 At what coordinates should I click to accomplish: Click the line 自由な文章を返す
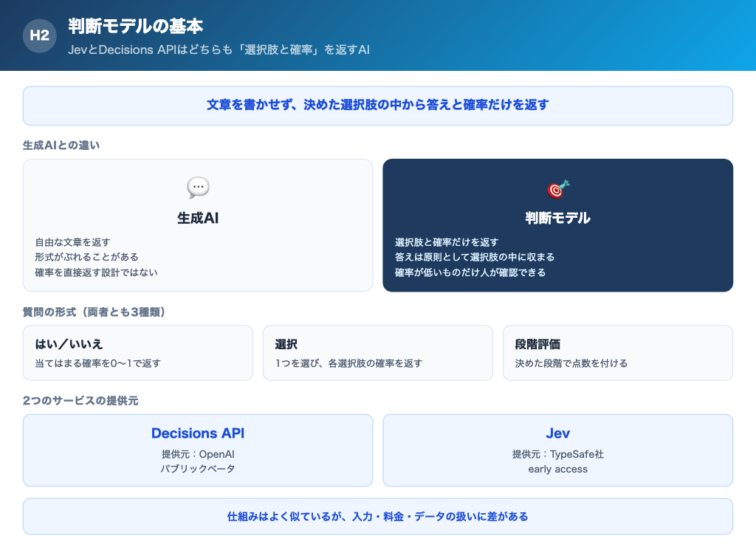tap(72, 242)
